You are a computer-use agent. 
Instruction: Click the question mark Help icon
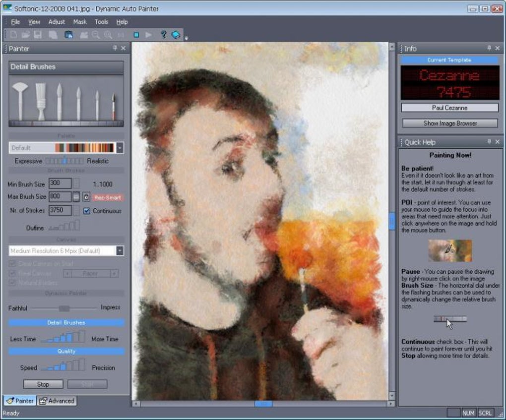[164, 35]
